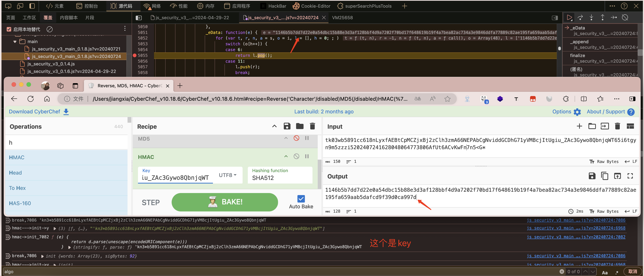Expand the stringify/parse object in console
Viewport: 644px width, 276px height.
(70, 247)
